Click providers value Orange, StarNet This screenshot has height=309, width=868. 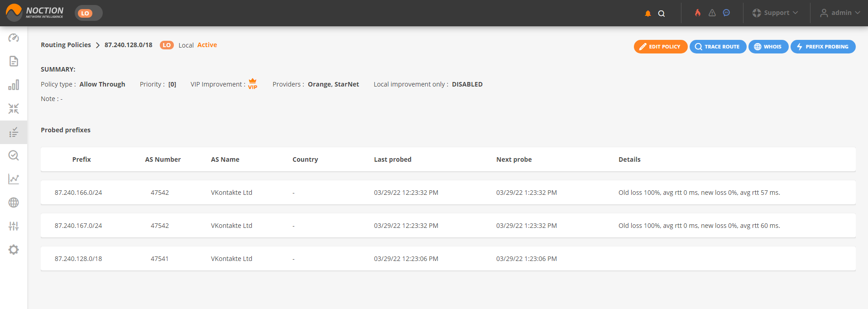click(x=333, y=84)
